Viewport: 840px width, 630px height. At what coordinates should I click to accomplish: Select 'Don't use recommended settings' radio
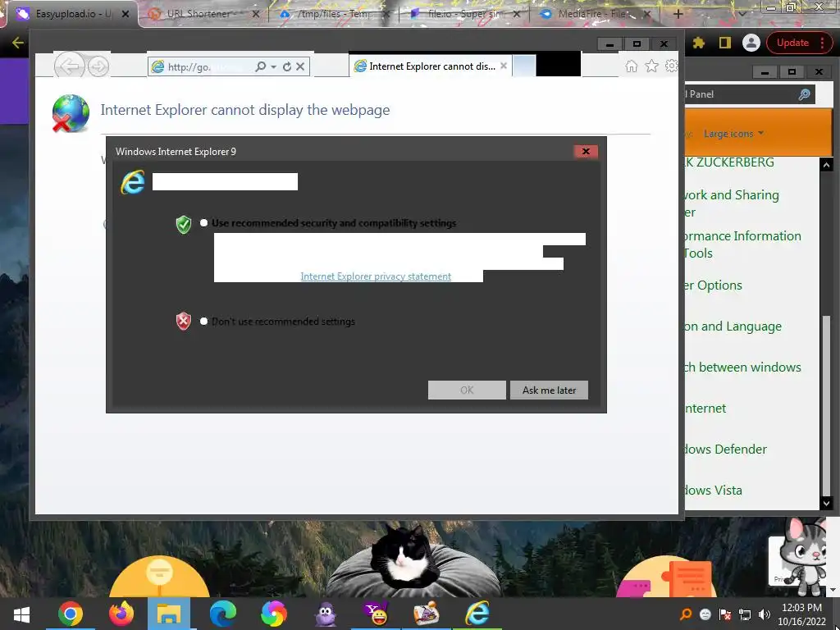point(203,322)
